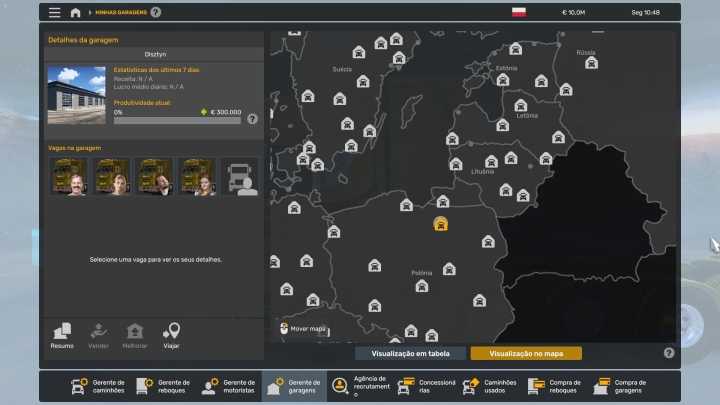
Task: Click the Olsztyn garage title
Action: [x=155, y=54]
